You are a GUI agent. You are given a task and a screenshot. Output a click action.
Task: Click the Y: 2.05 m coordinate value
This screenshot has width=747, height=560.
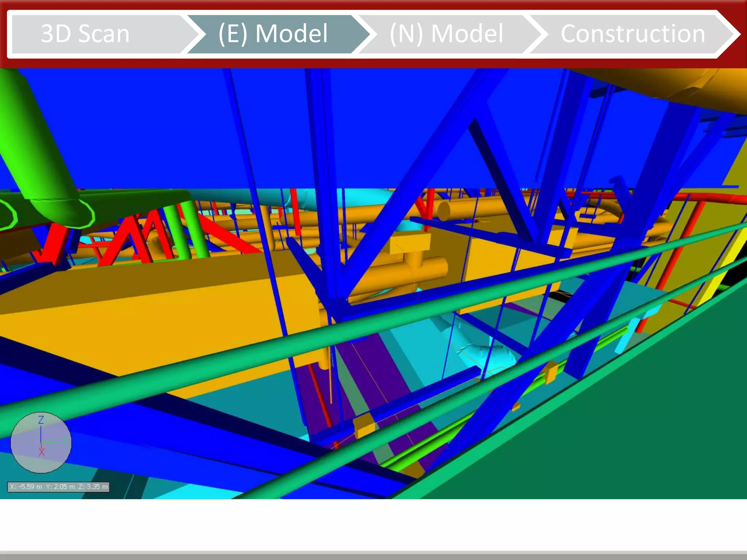tap(60, 487)
